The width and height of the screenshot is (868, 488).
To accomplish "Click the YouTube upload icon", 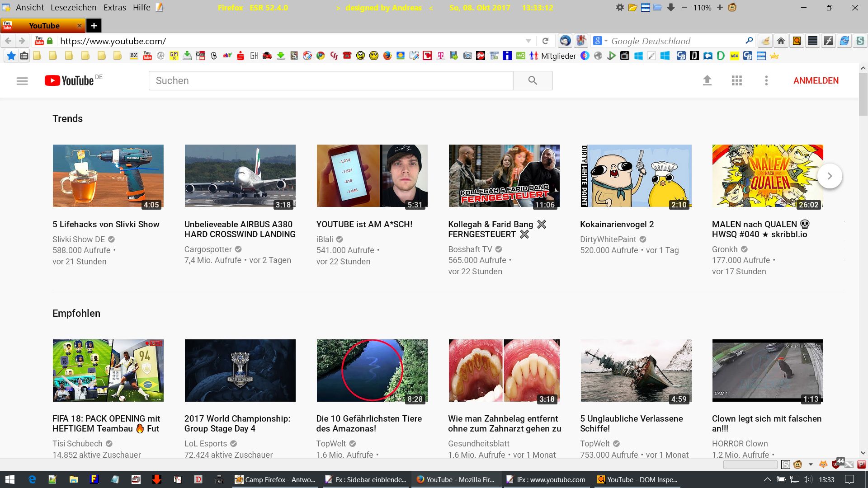I will coord(707,80).
